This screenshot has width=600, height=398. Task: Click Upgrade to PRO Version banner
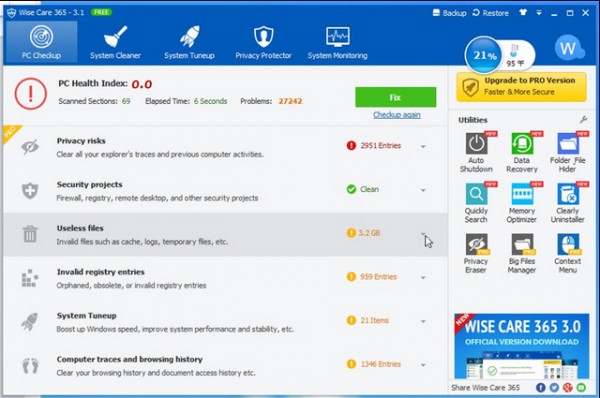click(x=521, y=87)
